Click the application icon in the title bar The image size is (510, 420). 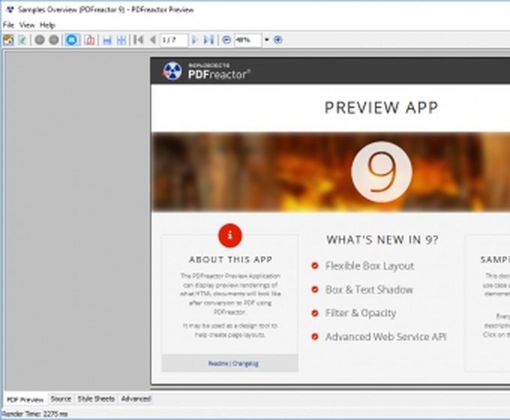pyautogui.click(x=10, y=10)
